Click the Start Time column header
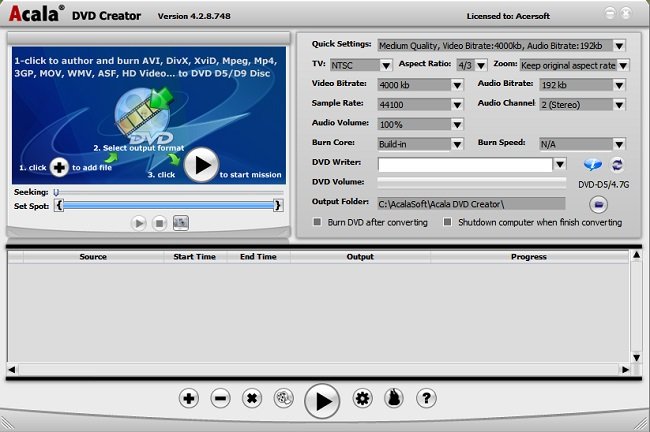The image size is (650, 432). [x=195, y=257]
